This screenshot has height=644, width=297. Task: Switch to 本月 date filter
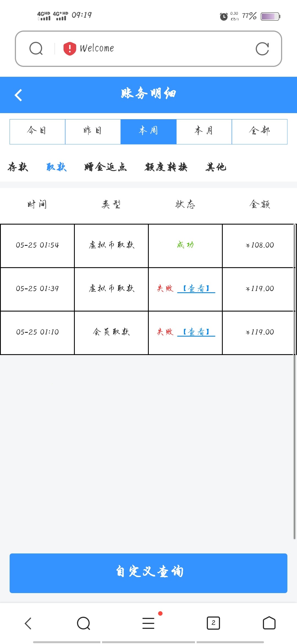pyautogui.click(x=204, y=132)
